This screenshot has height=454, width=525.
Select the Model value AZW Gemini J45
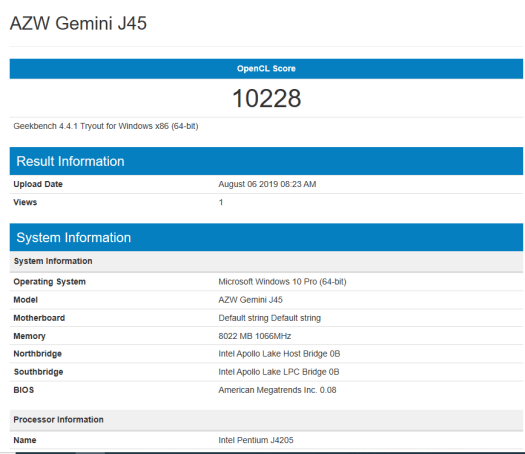pyautogui.click(x=250, y=300)
